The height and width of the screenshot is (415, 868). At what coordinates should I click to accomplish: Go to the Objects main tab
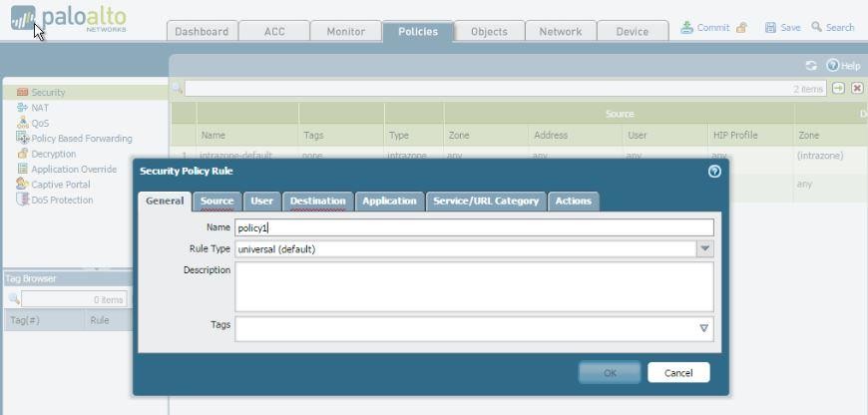[489, 31]
